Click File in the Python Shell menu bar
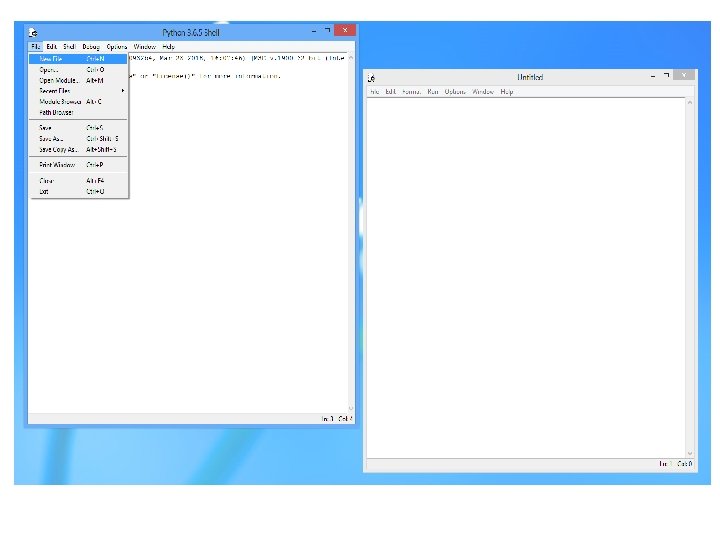Image resolution: width=720 pixels, height=540 pixels. [36, 47]
